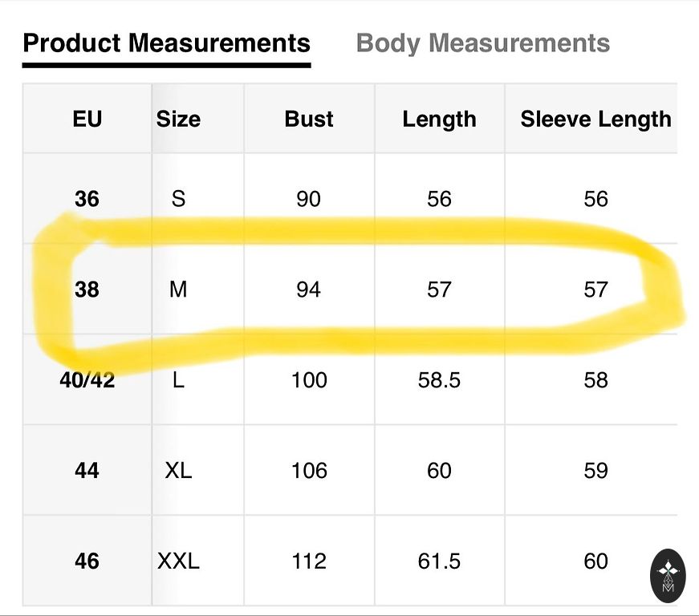The width and height of the screenshot is (699, 616).
Task: Select the EU 44 row label
Action: (x=87, y=470)
